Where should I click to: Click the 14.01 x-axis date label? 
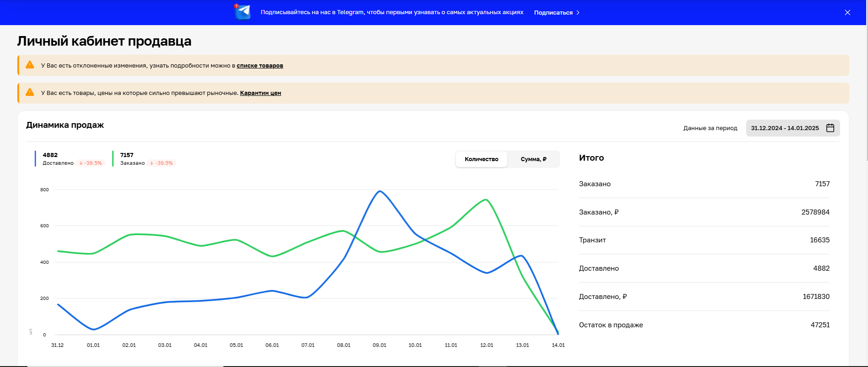pyautogui.click(x=558, y=345)
